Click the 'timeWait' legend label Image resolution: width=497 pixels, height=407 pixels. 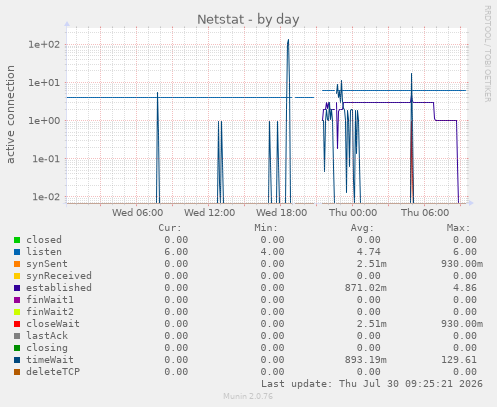[x=50, y=360]
